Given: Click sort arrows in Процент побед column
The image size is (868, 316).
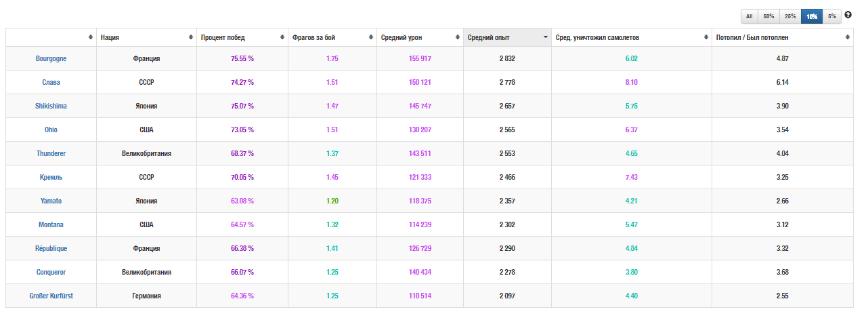Looking at the screenshot, I should coord(282,38).
